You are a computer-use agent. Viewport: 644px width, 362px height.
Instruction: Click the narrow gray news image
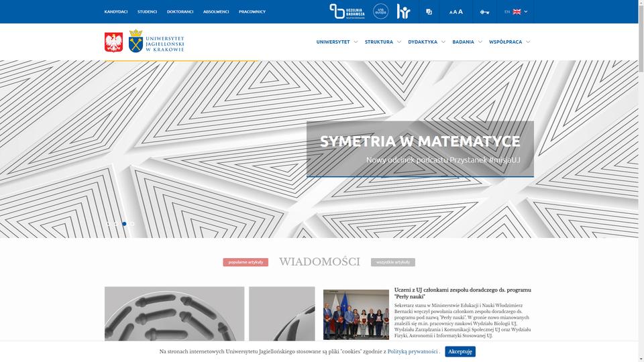point(282,314)
